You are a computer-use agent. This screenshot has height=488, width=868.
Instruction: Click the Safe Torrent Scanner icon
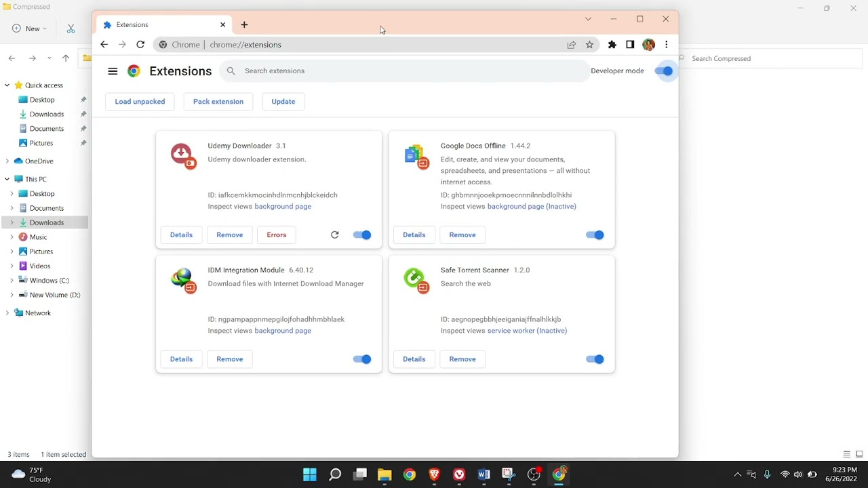click(x=416, y=280)
